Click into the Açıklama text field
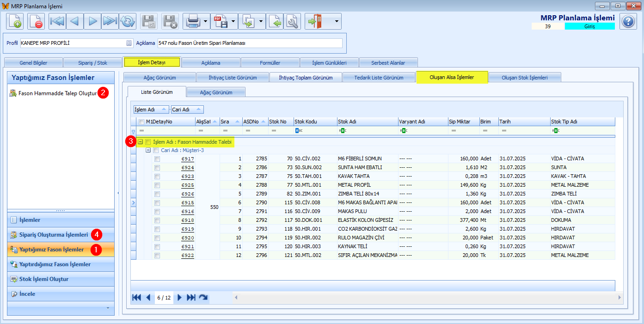 250,43
